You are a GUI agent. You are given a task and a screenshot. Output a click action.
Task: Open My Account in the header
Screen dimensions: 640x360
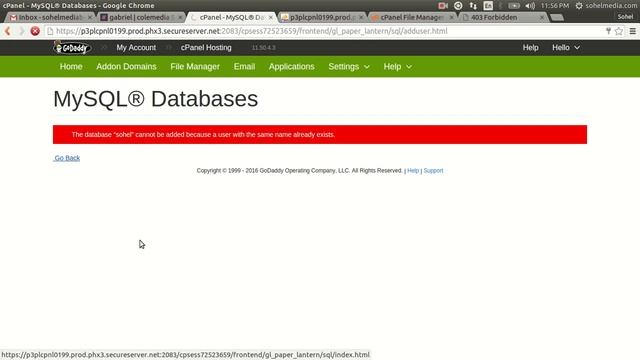point(136,48)
